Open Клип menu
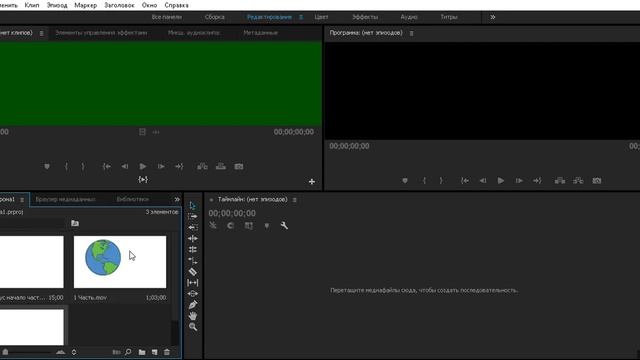Image resolution: width=640 pixels, height=360 pixels. (32, 5)
